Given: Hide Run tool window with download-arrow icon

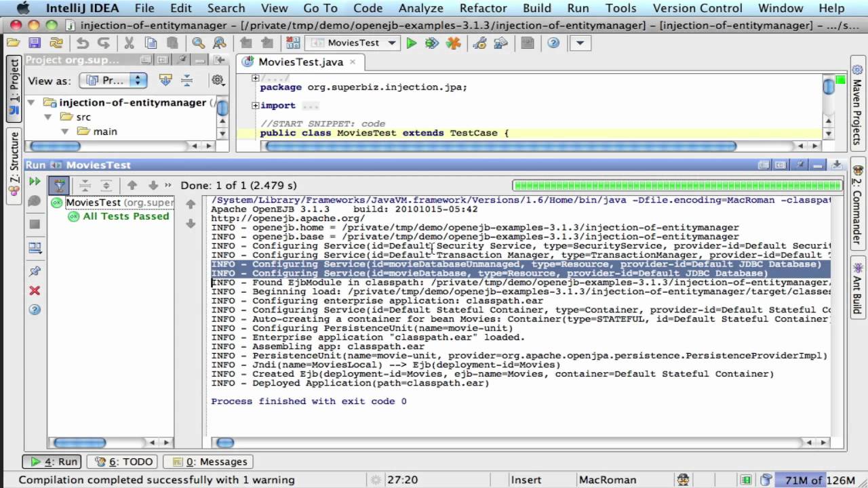Looking at the screenshot, I should tap(837, 165).
